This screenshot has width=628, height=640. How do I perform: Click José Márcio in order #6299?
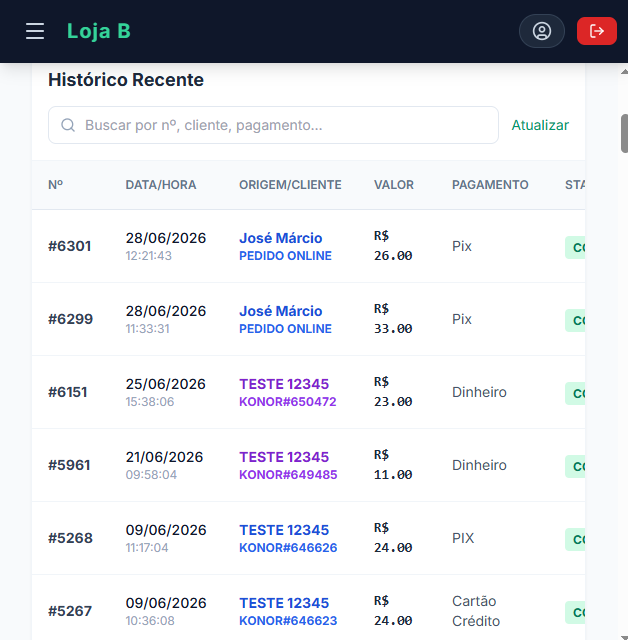click(281, 311)
